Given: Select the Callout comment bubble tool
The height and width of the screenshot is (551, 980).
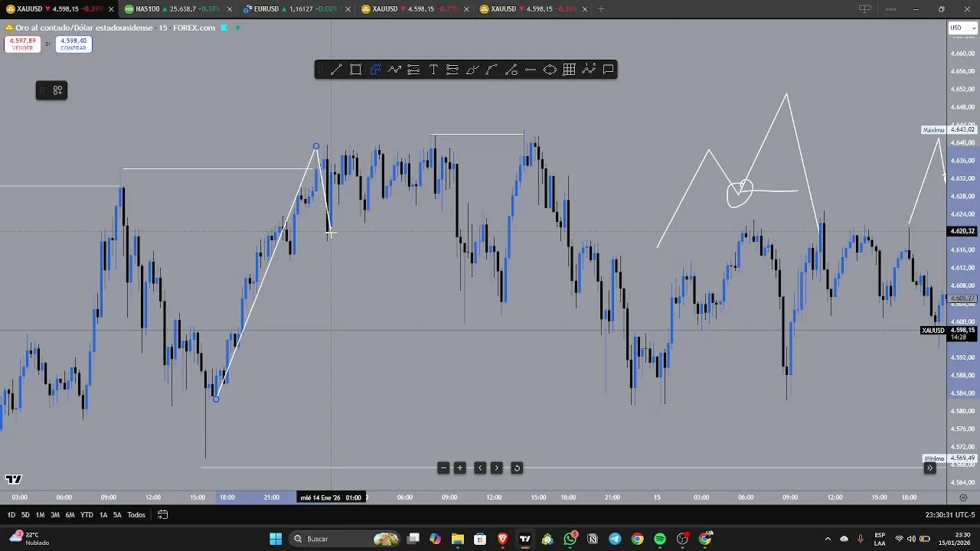Looking at the screenshot, I should [608, 70].
